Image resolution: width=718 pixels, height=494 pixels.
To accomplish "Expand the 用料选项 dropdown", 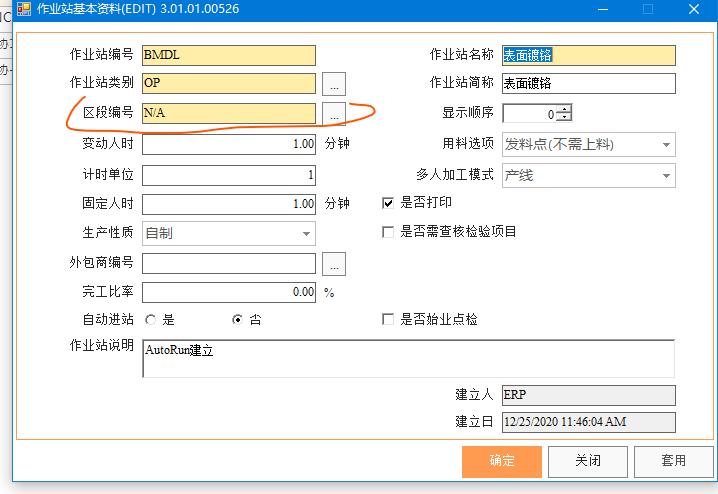I will [x=666, y=145].
